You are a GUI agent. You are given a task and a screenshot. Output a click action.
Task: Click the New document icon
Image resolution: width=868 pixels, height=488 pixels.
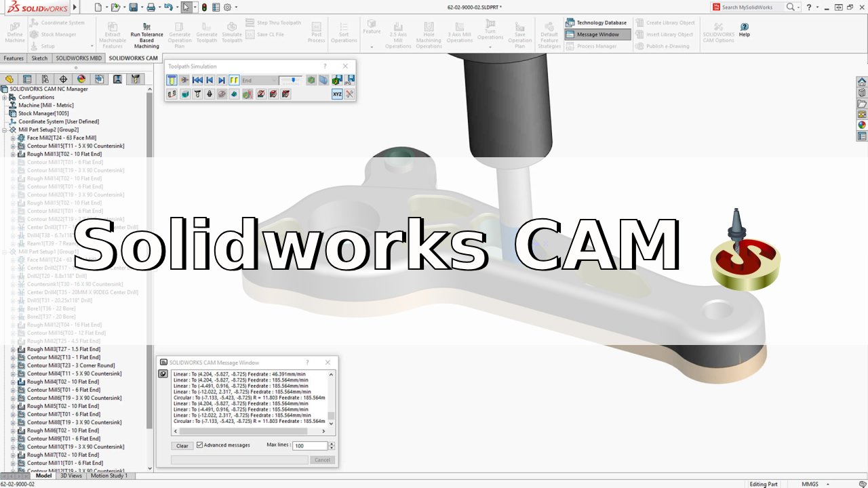click(x=98, y=7)
